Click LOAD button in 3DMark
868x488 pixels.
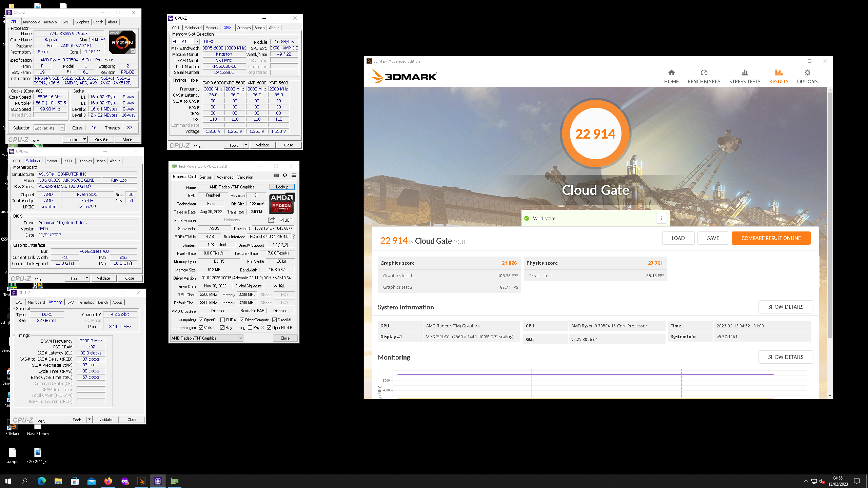click(678, 238)
